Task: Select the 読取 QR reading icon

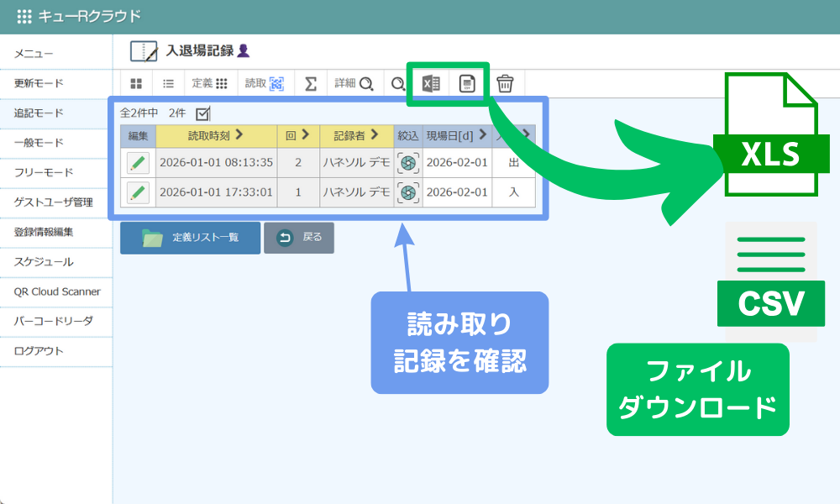Action: [269, 82]
